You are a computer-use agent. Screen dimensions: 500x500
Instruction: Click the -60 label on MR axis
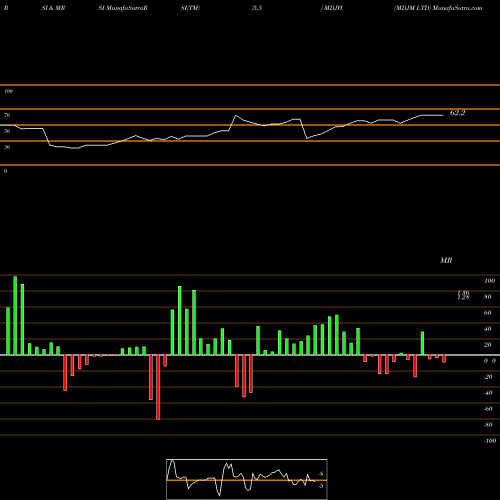tap(488, 409)
